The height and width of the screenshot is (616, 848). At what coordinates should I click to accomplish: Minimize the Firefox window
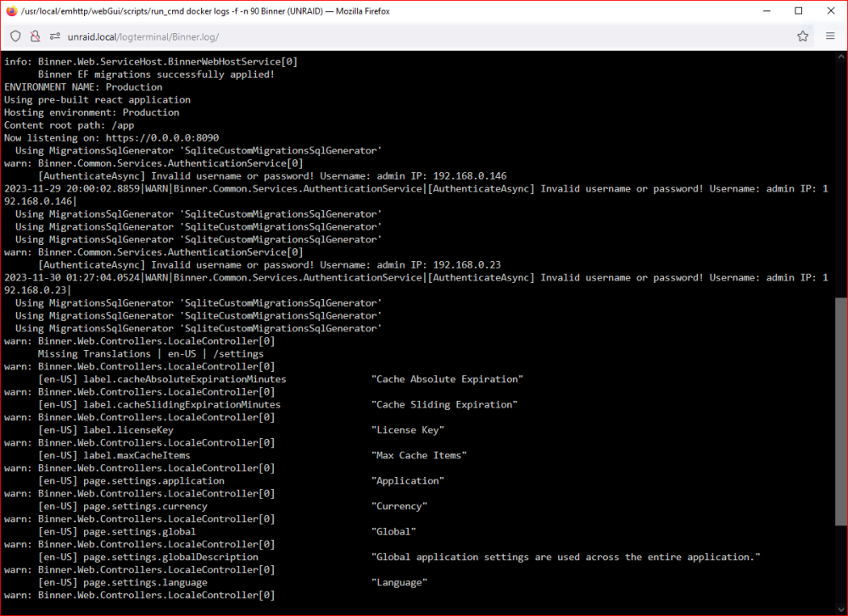click(767, 11)
